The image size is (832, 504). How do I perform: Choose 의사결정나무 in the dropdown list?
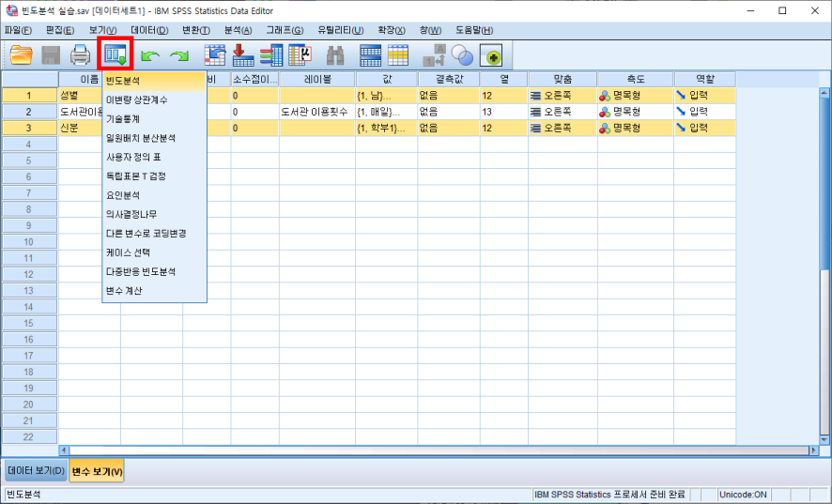pyautogui.click(x=154, y=214)
